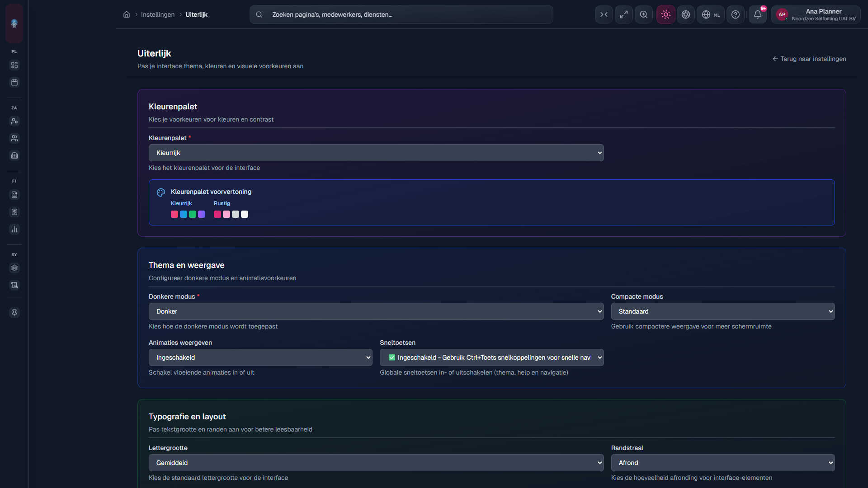Open the Sneltoetsen dropdown
Screen dimensions: 868x488
click(492, 357)
